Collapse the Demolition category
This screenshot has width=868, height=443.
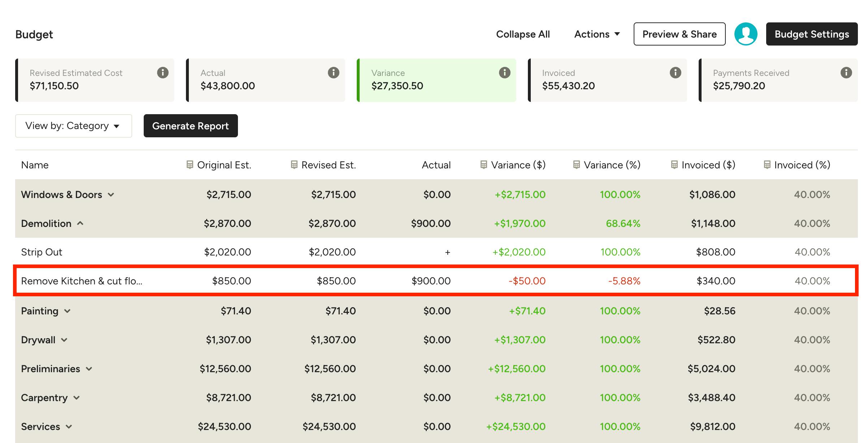pyautogui.click(x=81, y=223)
